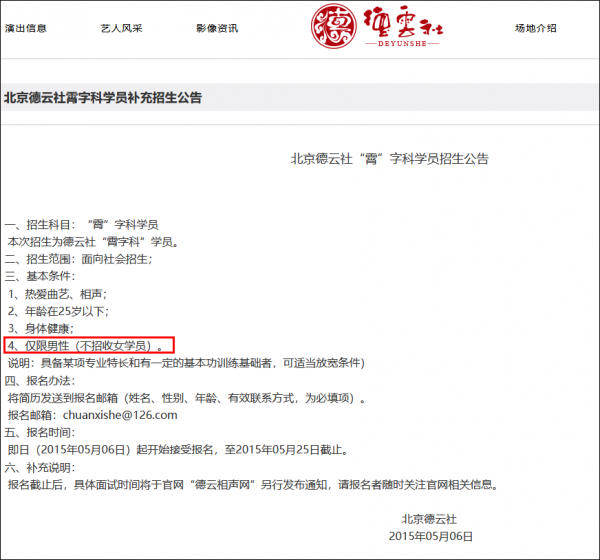
Task: Open the 演出信息 menu item
Action: (26, 28)
